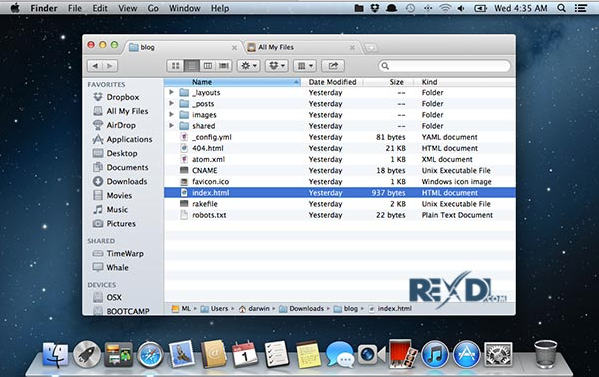The image size is (599, 377).
Task: Expand the images folder triangle
Action: (x=172, y=115)
